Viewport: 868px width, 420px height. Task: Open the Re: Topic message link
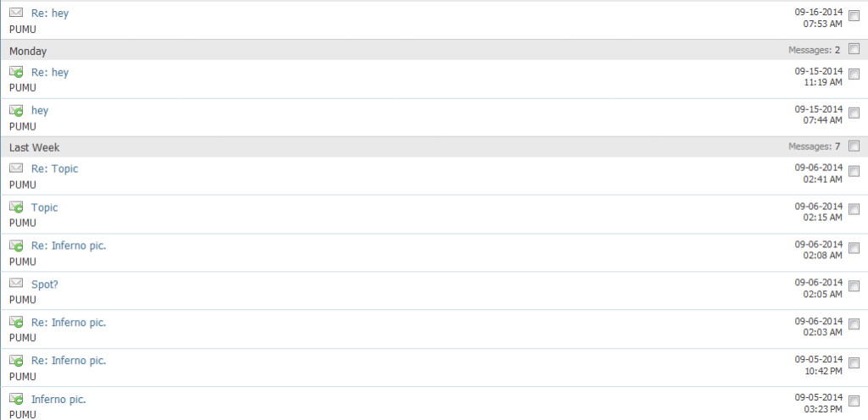(54, 169)
